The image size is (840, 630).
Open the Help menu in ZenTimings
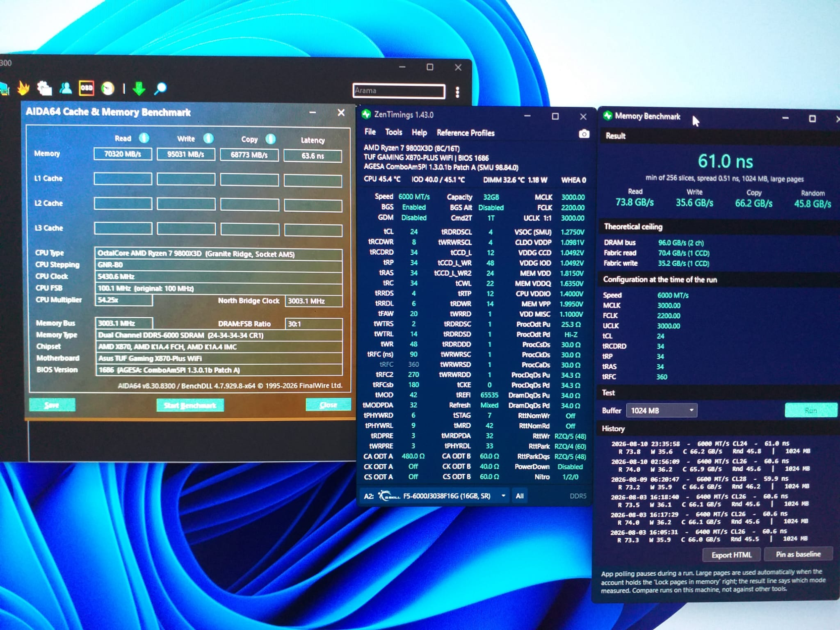point(419,132)
